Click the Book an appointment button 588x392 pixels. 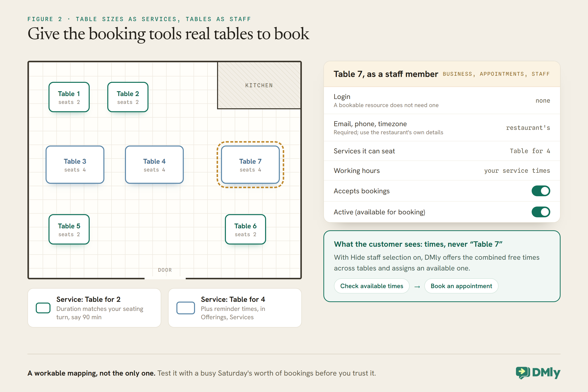(461, 286)
